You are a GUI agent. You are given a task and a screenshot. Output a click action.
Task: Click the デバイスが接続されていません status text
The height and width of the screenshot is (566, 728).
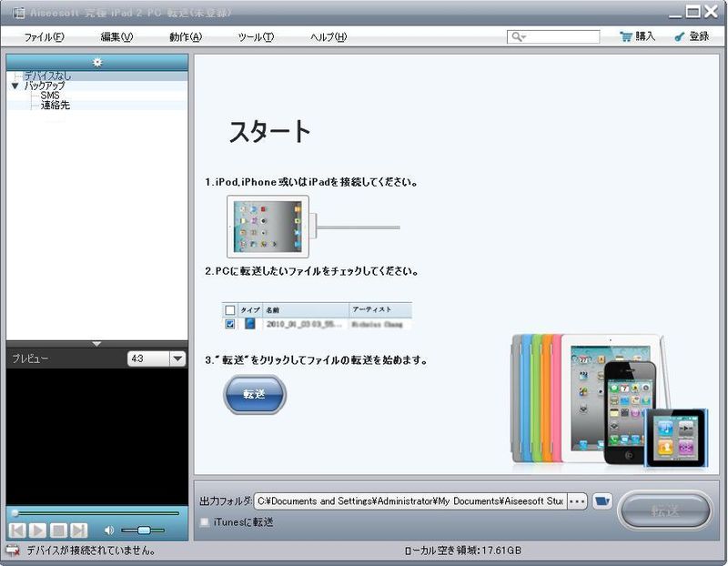[x=91, y=551]
